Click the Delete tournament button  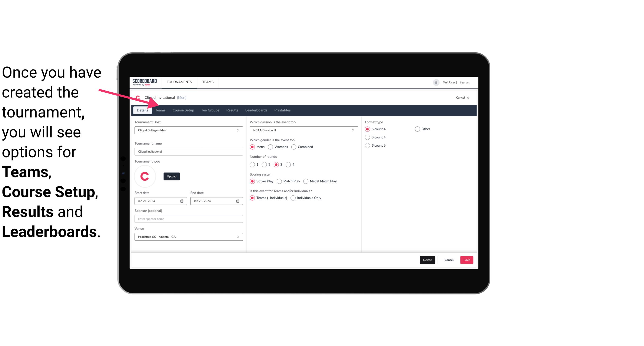pos(427,260)
